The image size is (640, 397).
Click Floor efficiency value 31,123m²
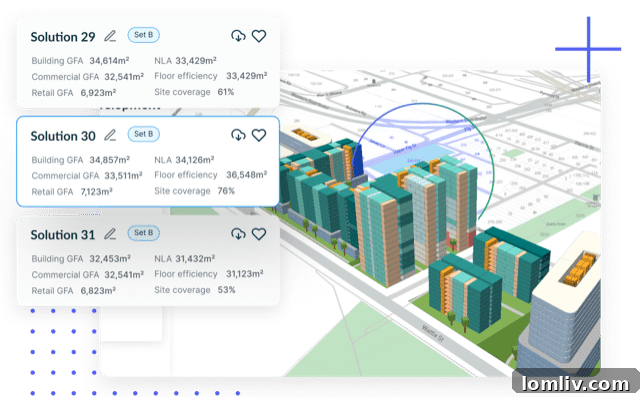coord(245,274)
